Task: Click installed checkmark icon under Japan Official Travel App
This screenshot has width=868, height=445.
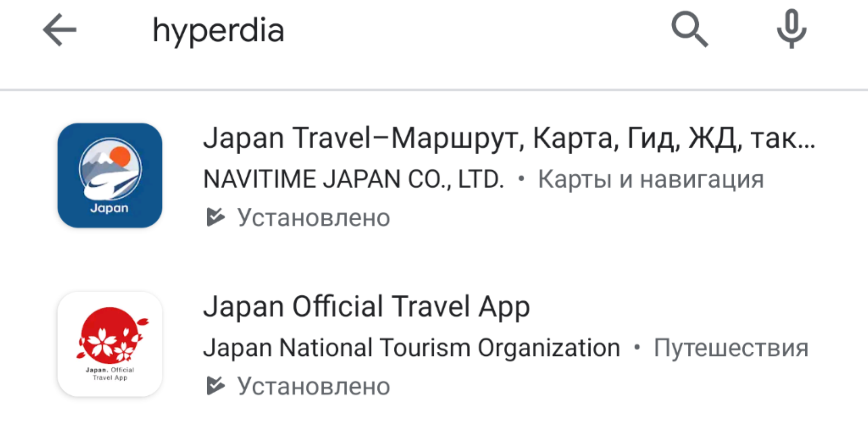Action: [215, 386]
